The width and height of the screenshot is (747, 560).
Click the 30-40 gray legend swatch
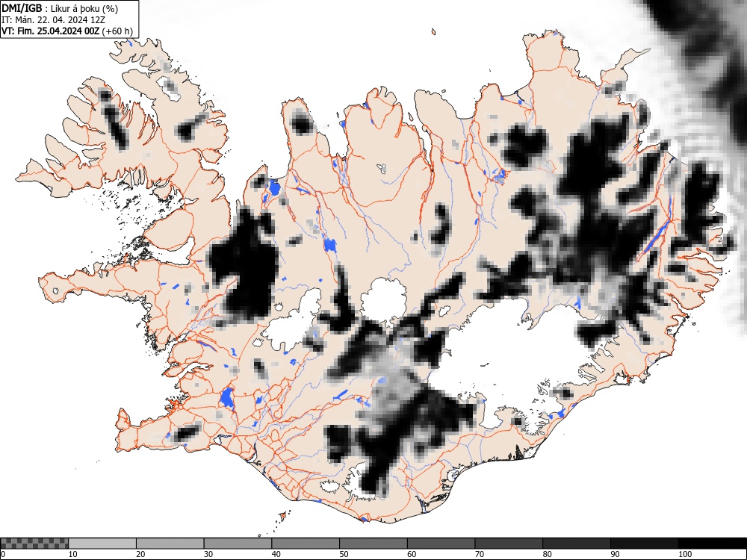(x=238, y=544)
